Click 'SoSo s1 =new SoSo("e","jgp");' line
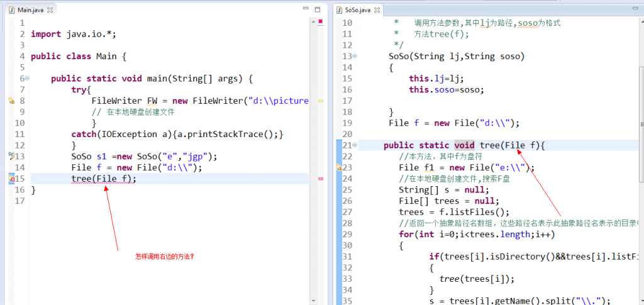Image resolution: width=644 pixels, height=305 pixels. click(144, 157)
